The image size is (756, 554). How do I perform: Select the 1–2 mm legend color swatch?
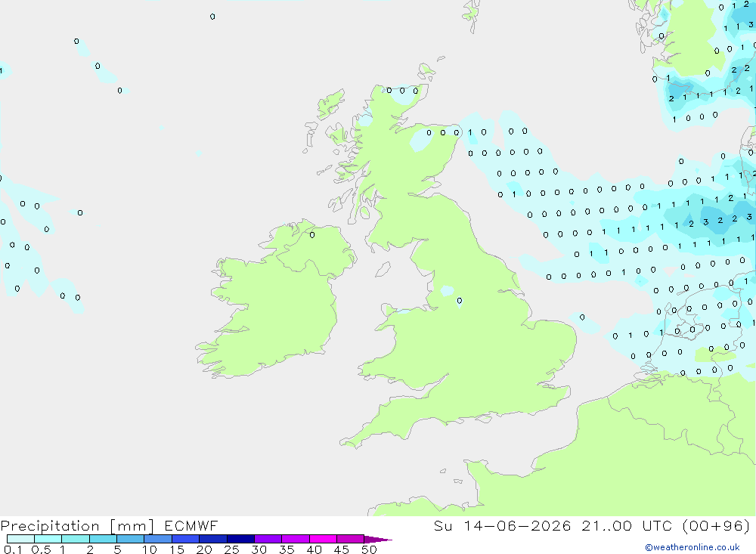[x=76, y=539]
